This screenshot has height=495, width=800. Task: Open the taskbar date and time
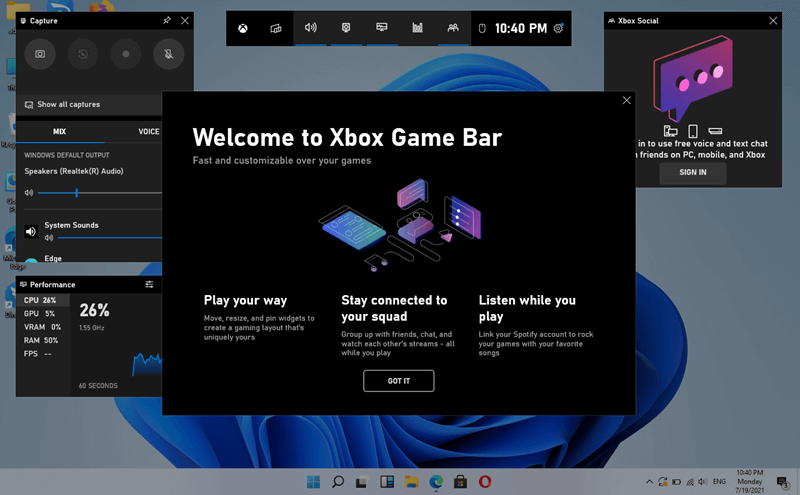[x=749, y=481]
